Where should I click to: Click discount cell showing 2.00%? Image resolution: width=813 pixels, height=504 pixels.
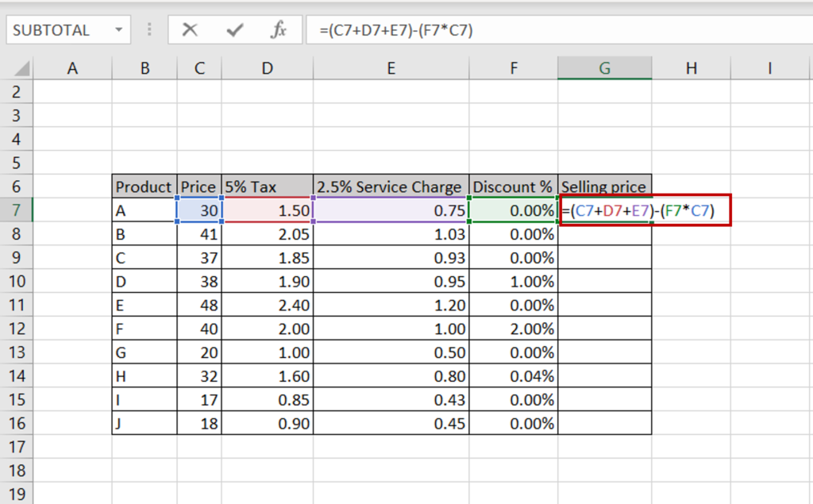514,329
